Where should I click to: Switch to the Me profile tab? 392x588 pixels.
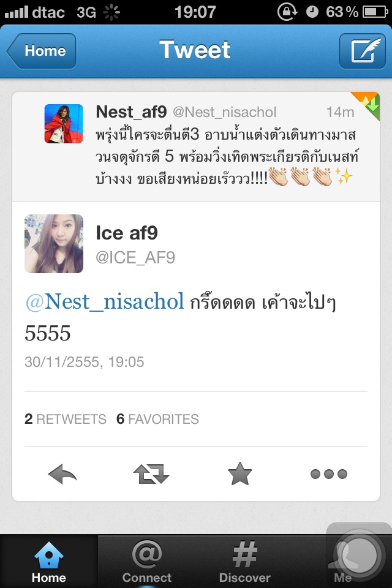coord(343,562)
